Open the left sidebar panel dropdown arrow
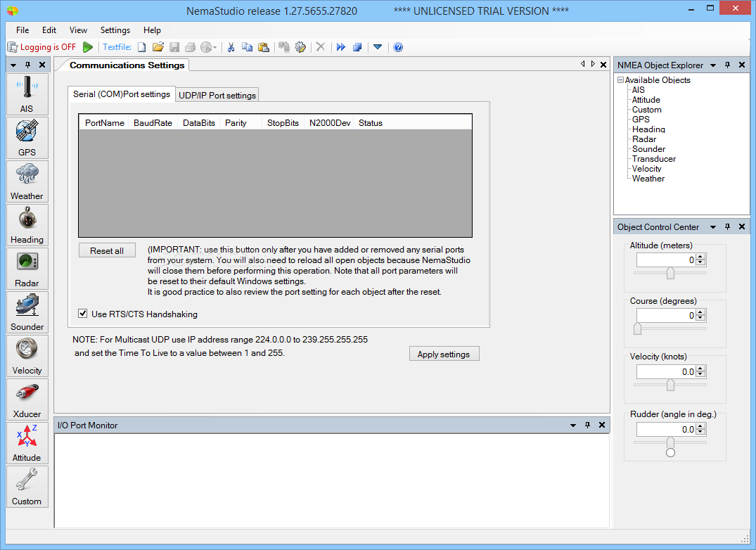Image resolution: width=756 pixels, height=550 pixels. click(x=13, y=65)
